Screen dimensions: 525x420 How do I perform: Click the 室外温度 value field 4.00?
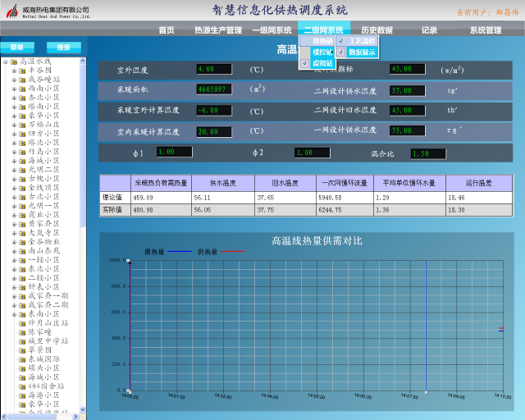(x=214, y=69)
